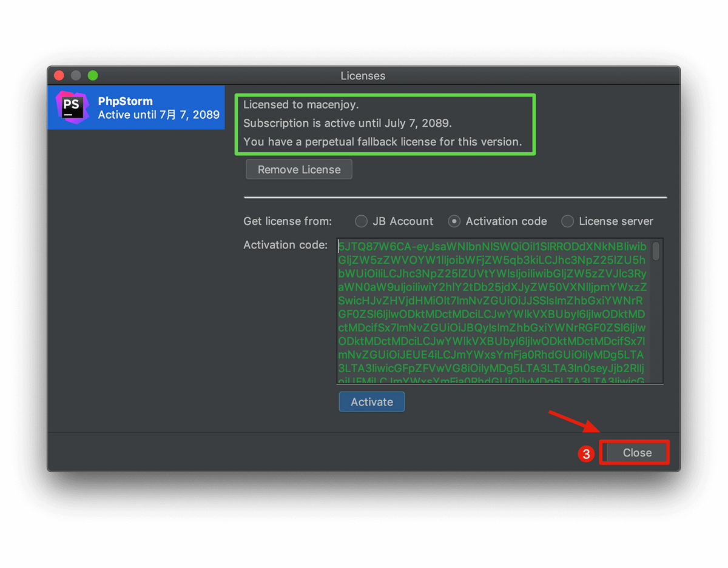Click the Activate button

372,402
